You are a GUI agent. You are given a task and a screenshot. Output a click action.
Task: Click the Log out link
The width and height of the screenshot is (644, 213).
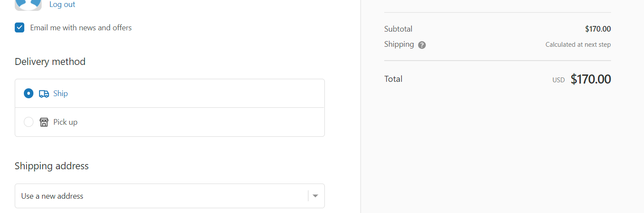tap(62, 5)
